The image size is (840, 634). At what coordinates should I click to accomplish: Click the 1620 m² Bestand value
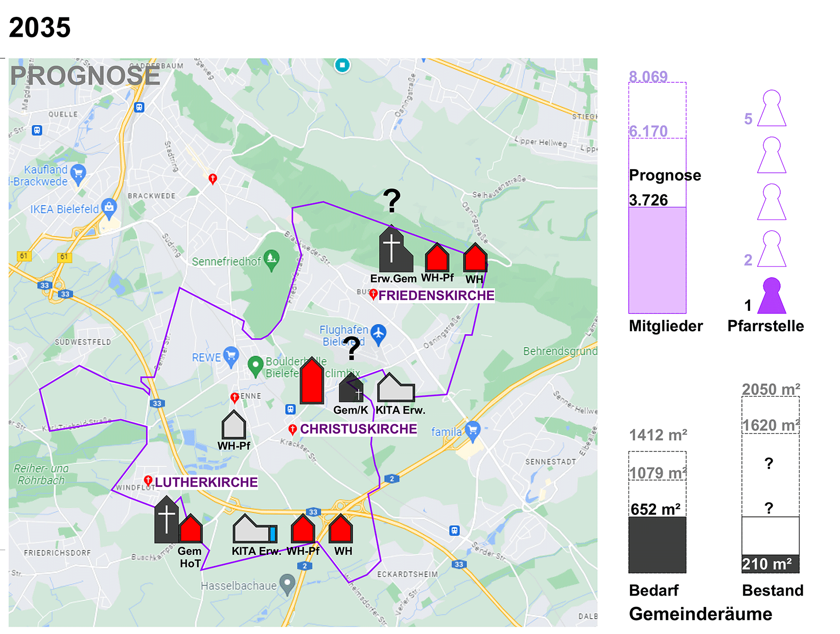point(771,425)
